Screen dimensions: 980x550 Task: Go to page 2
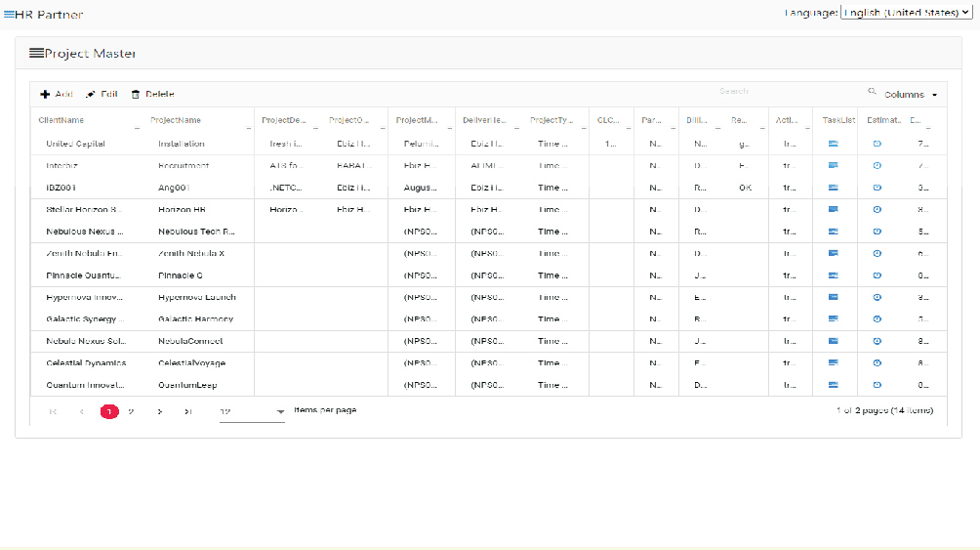[131, 411]
